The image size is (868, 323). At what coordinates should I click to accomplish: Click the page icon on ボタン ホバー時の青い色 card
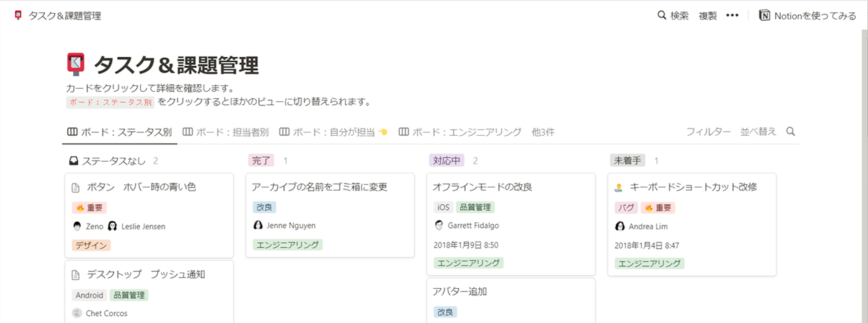point(76,188)
